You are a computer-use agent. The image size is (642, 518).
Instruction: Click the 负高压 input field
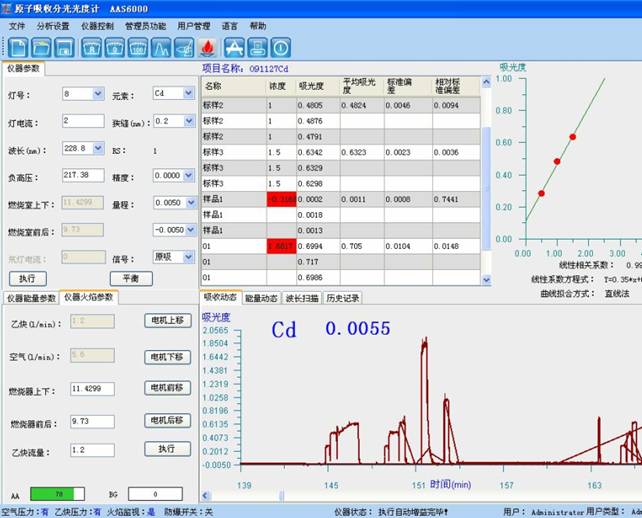(82, 175)
